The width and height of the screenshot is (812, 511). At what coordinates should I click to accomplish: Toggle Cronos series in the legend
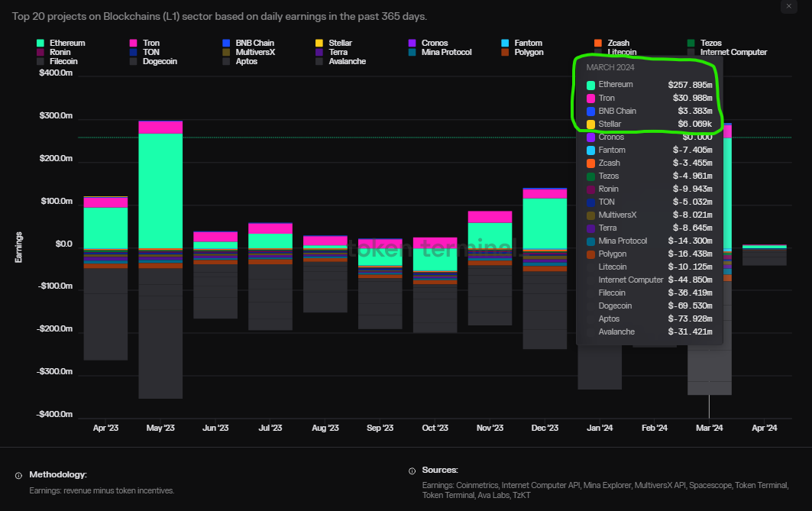click(x=429, y=43)
